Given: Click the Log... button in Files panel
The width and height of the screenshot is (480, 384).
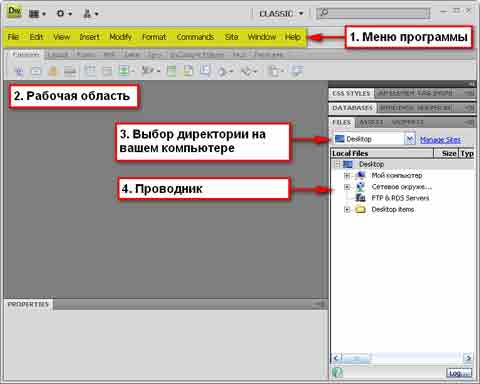Looking at the screenshot, I should click(x=459, y=373).
